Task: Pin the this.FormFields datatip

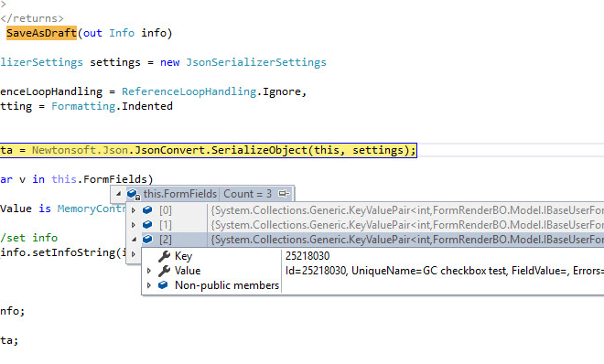Action: (x=284, y=194)
